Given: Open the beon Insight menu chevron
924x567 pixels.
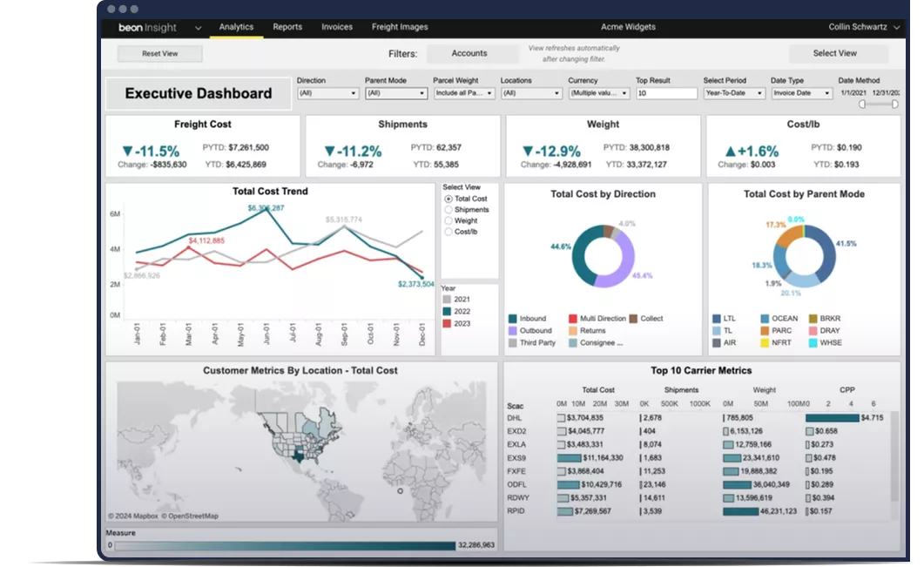Looking at the screenshot, I should pos(198,28).
